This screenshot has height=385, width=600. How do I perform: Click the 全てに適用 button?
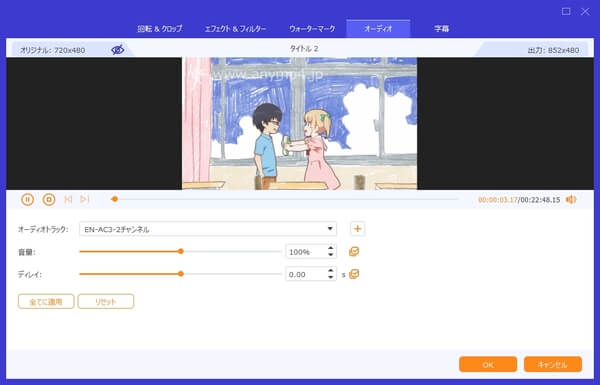(x=46, y=302)
